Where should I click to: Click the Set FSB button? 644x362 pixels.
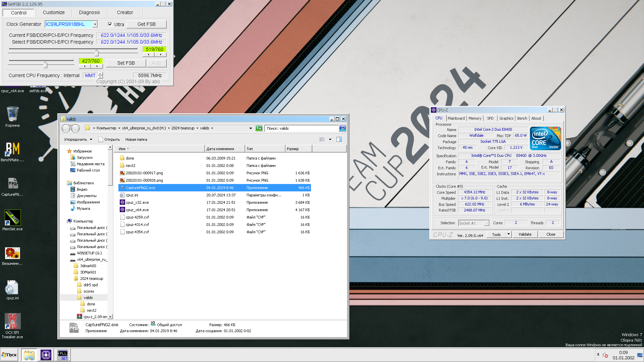[126, 63]
